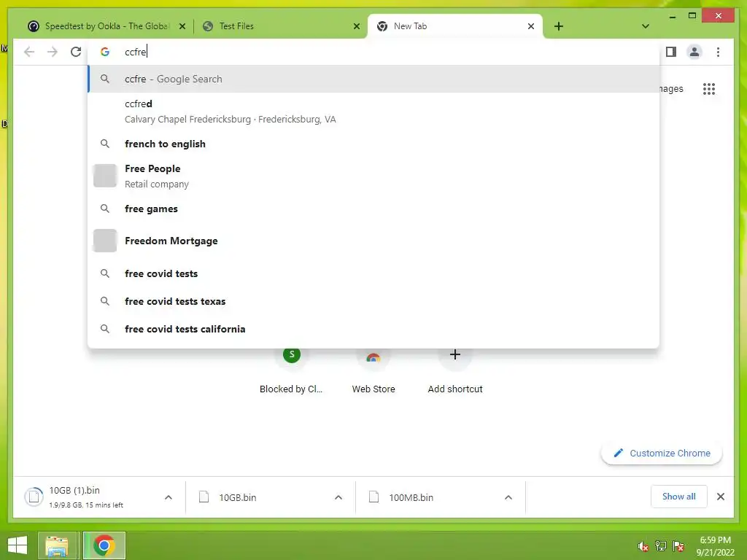Viewport: 747px width, 560px height.
Task: Open the side panel icon
Action: click(x=671, y=52)
